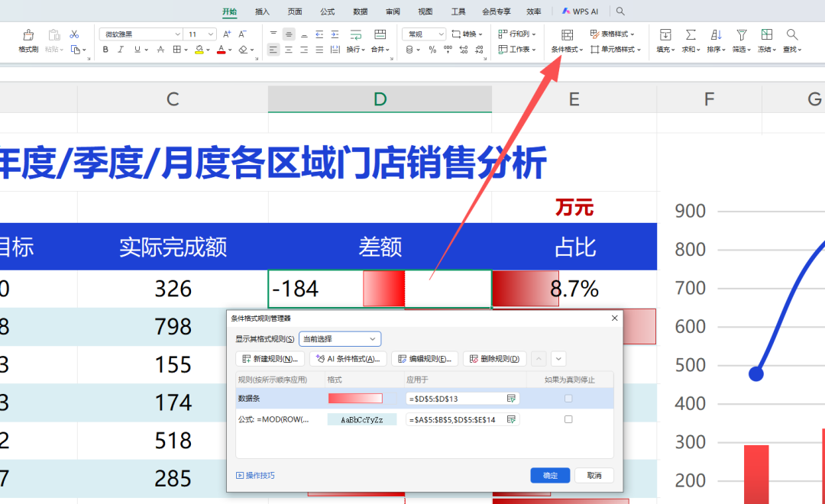Screen dimensions: 825x504
Task: Click the search magnifier beside WPS AI
Action: [x=620, y=11]
